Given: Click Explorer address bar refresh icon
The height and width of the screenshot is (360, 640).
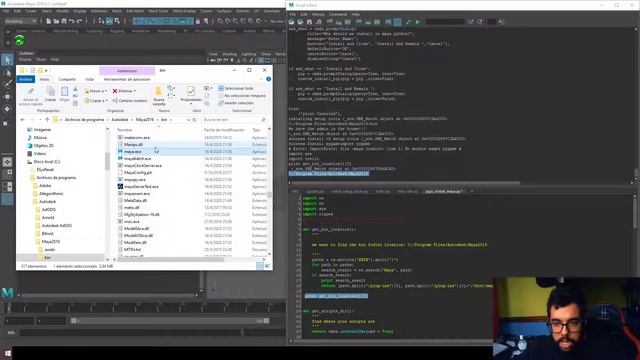Looking at the screenshot, I should point(194,120).
